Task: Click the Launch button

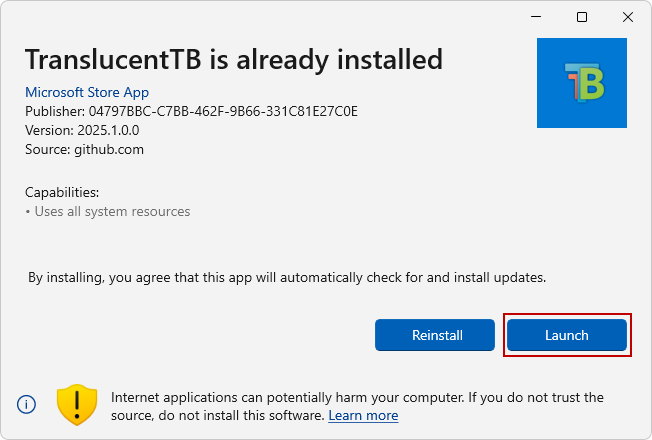Action: pos(567,335)
